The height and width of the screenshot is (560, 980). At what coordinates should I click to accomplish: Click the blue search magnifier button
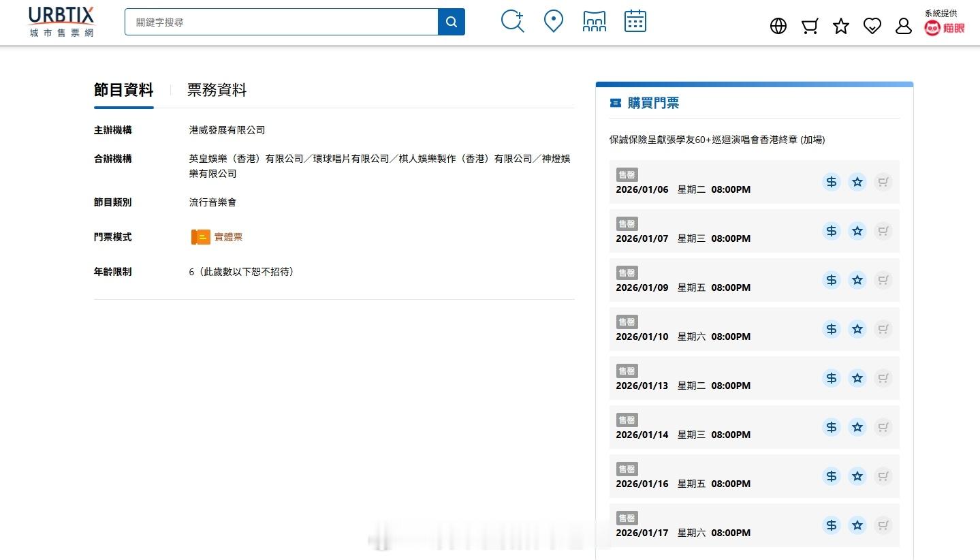[x=452, y=22]
